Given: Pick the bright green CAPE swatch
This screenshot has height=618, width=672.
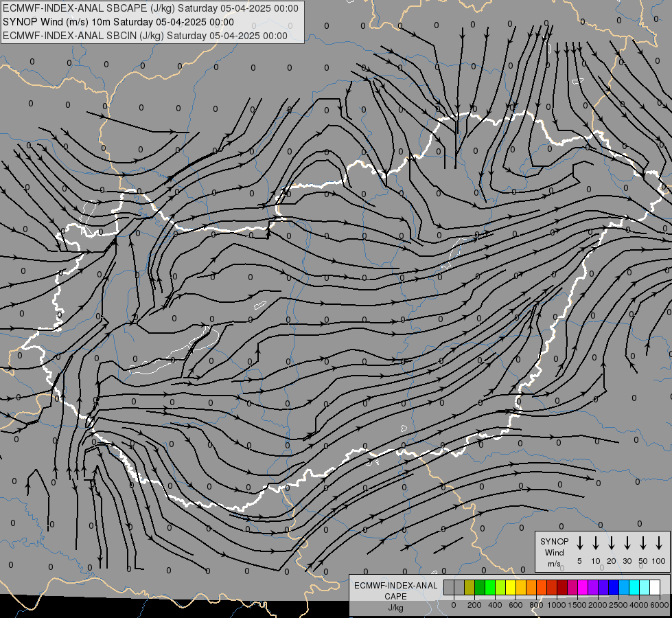Looking at the screenshot, I should tap(490, 587).
